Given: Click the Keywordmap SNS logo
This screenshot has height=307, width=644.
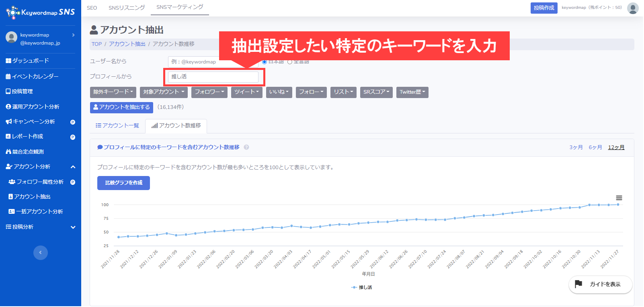Looking at the screenshot, I should [41, 12].
